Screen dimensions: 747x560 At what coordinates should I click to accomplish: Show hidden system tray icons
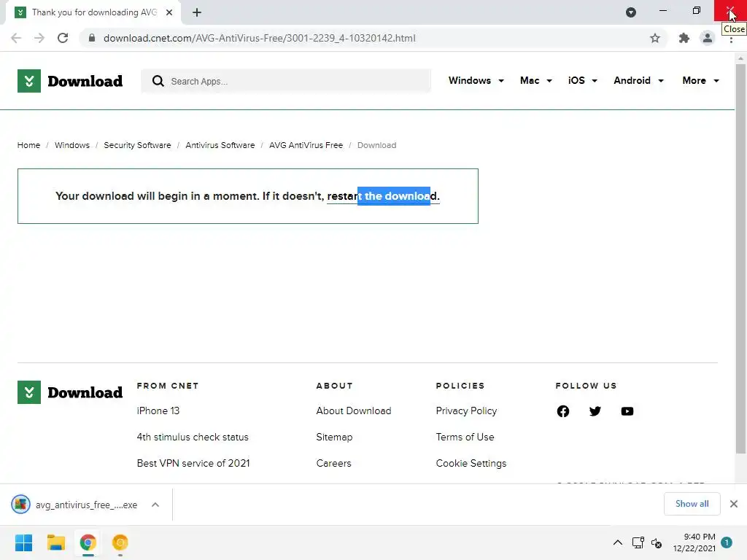point(617,542)
